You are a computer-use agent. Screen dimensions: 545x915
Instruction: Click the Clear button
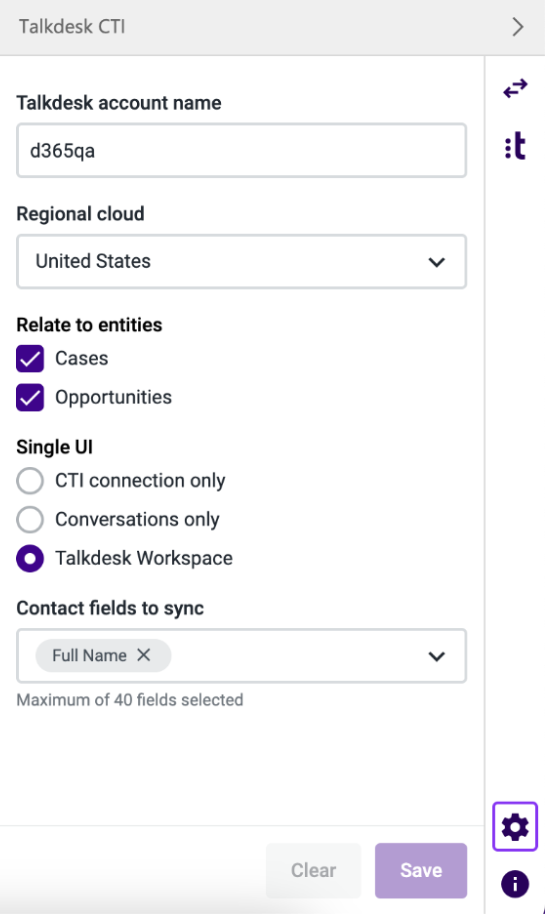coord(313,870)
